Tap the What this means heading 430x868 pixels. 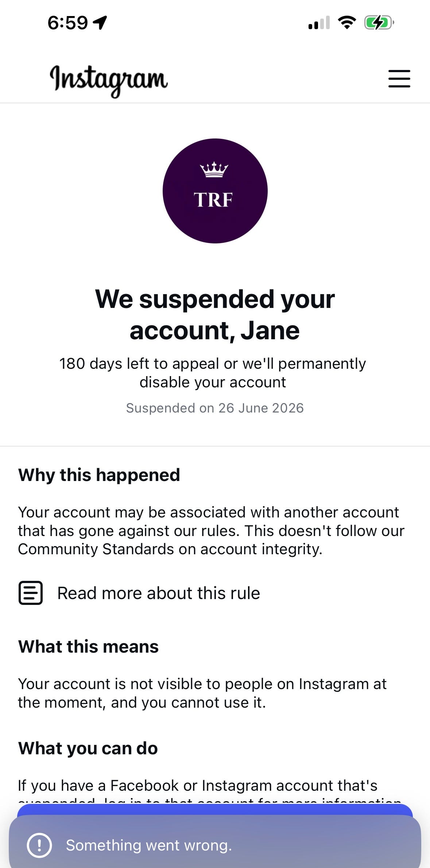coord(89,647)
